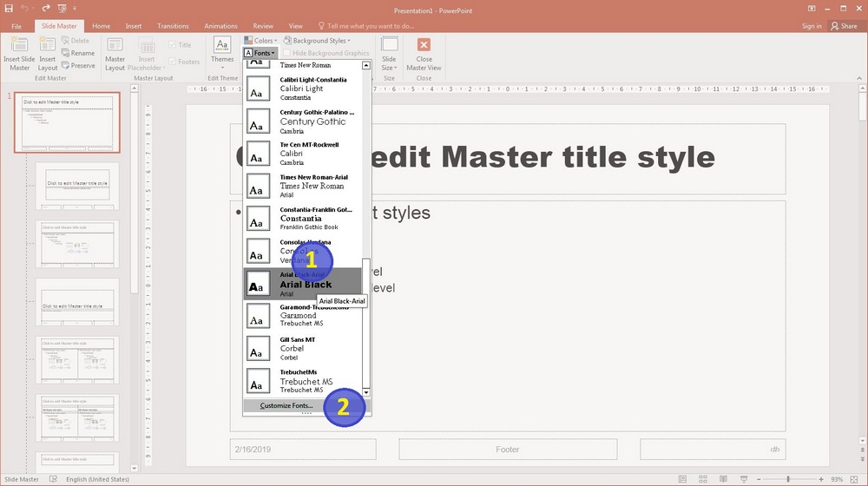Insert Slide Master
Viewport: 868px width, 486px height.
pyautogui.click(x=19, y=54)
